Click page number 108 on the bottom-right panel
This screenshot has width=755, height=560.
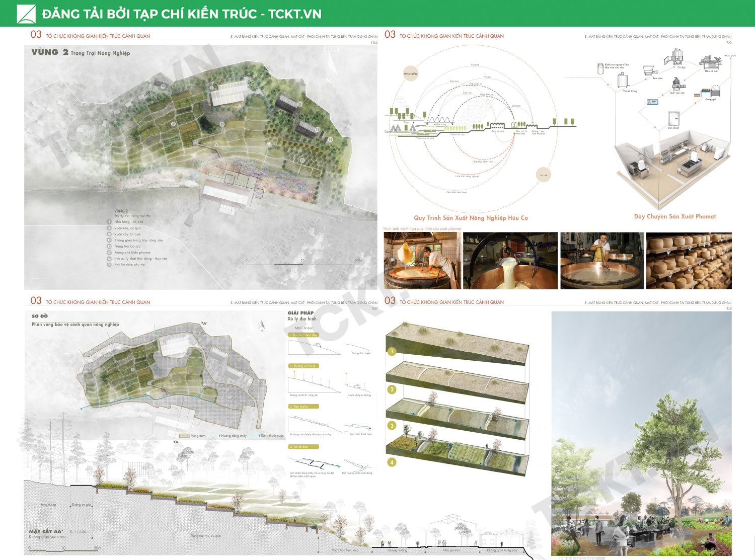(x=728, y=308)
